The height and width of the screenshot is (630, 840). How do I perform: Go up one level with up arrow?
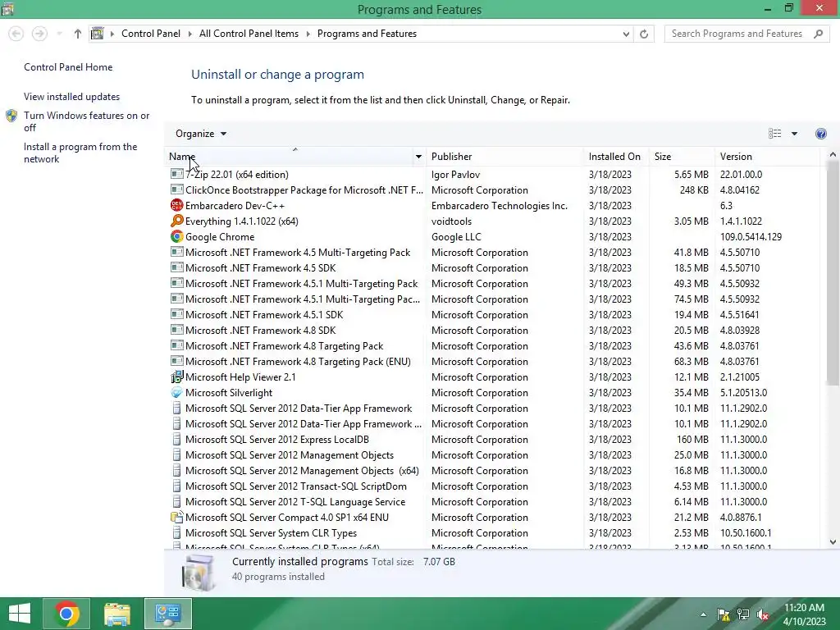pos(78,34)
